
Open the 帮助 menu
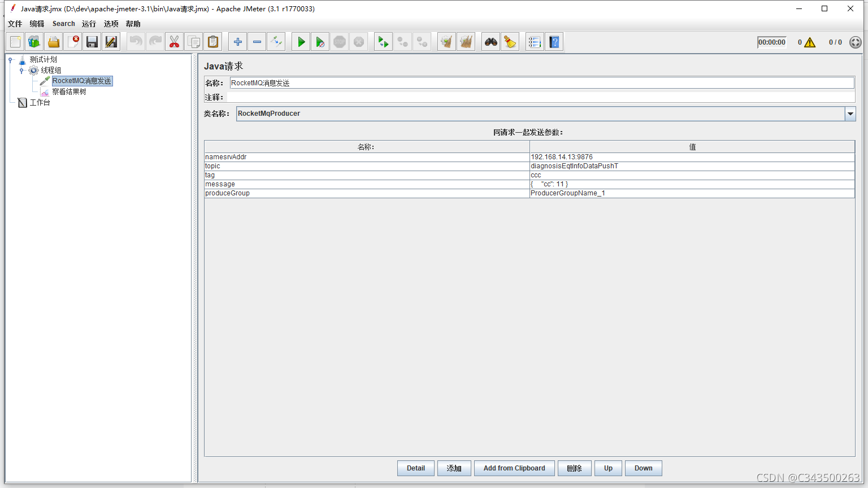(133, 24)
